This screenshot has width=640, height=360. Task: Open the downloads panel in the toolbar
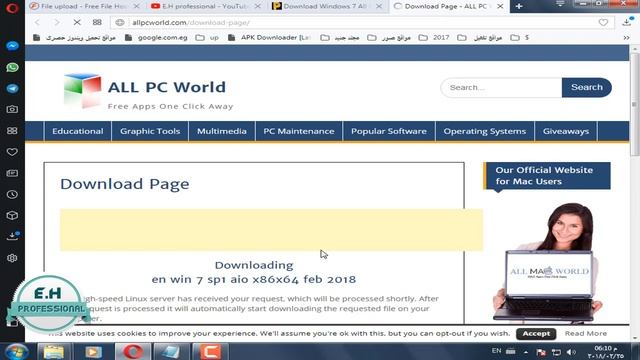point(627,22)
